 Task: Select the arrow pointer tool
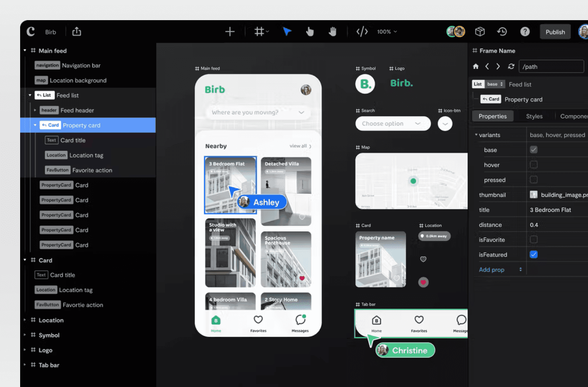pos(287,31)
